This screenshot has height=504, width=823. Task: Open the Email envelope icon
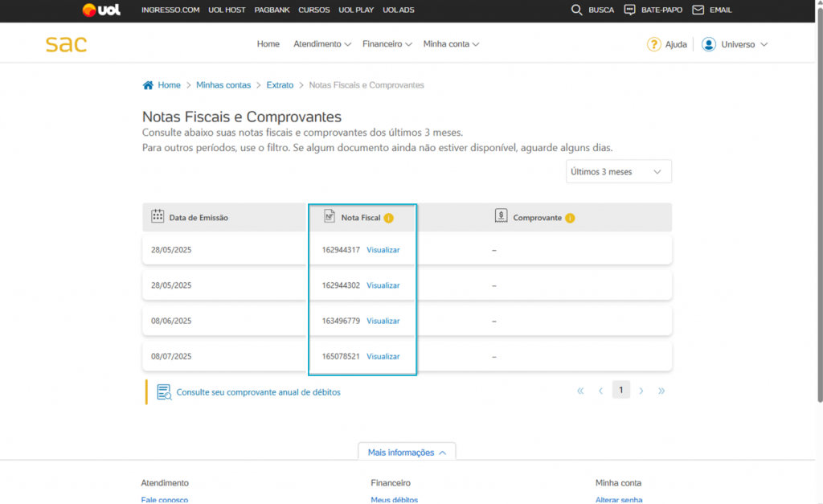click(698, 10)
